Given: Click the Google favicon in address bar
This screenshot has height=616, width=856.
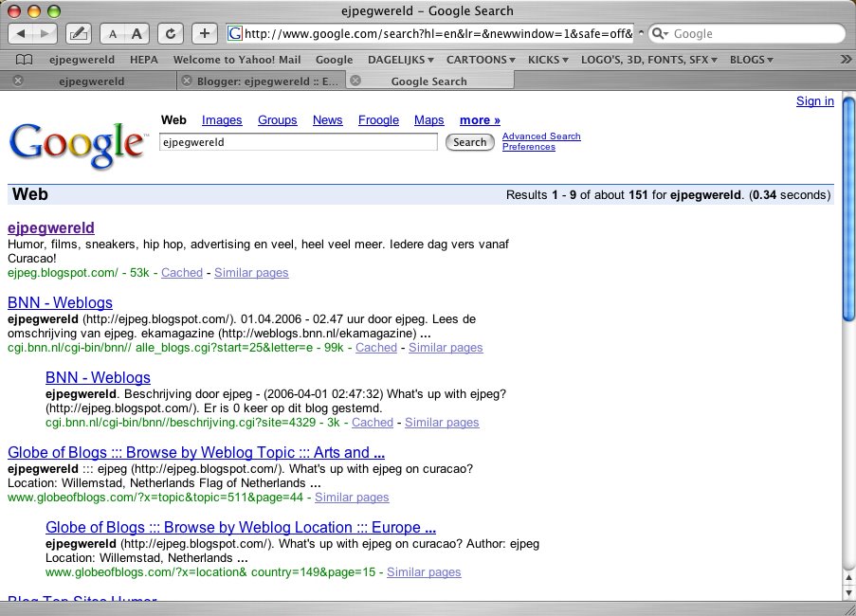Looking at the screenshot, I should [x=235, y=34].
